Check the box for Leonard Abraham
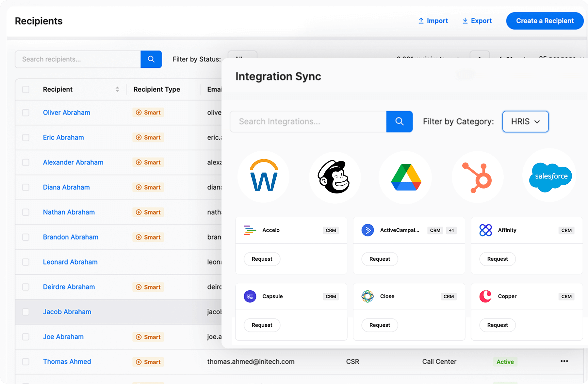The width and height of the screenshot is (588, 384). (26, 262)
